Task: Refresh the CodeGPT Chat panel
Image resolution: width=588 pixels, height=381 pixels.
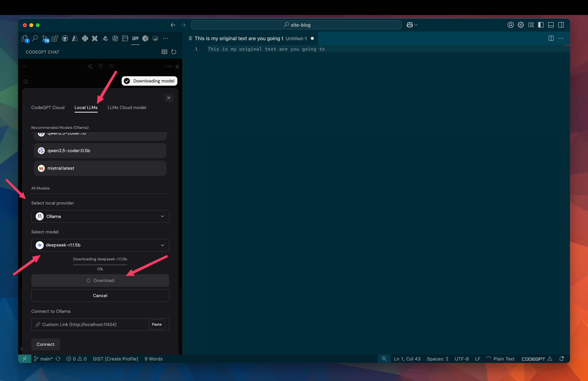Action: tap(174, 52)
